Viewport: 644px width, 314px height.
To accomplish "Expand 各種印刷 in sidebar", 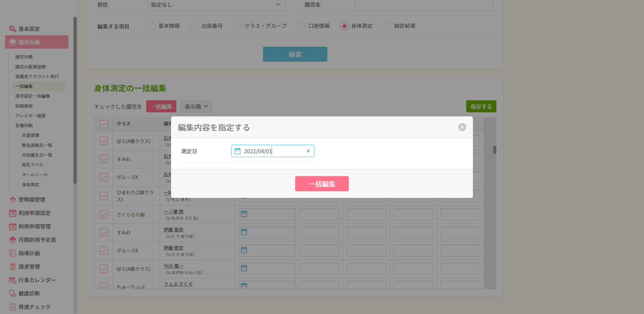I will (24, 126).
